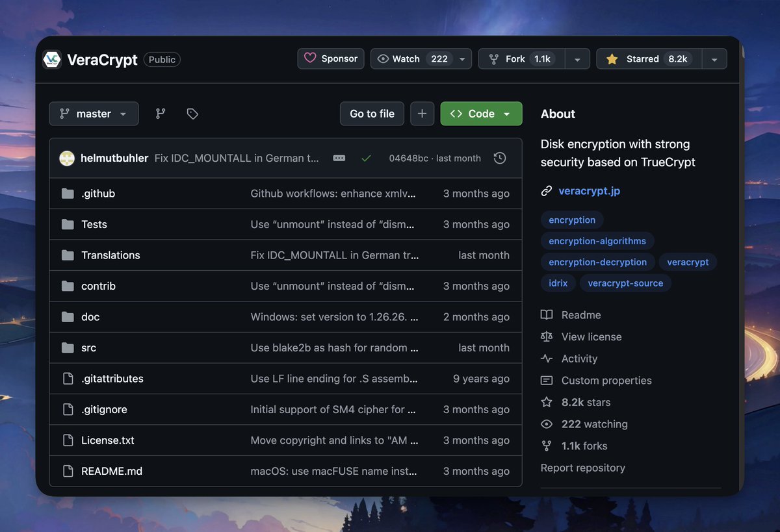Open commit message 'Use blake2b as hash for random'

click(335, 348)
